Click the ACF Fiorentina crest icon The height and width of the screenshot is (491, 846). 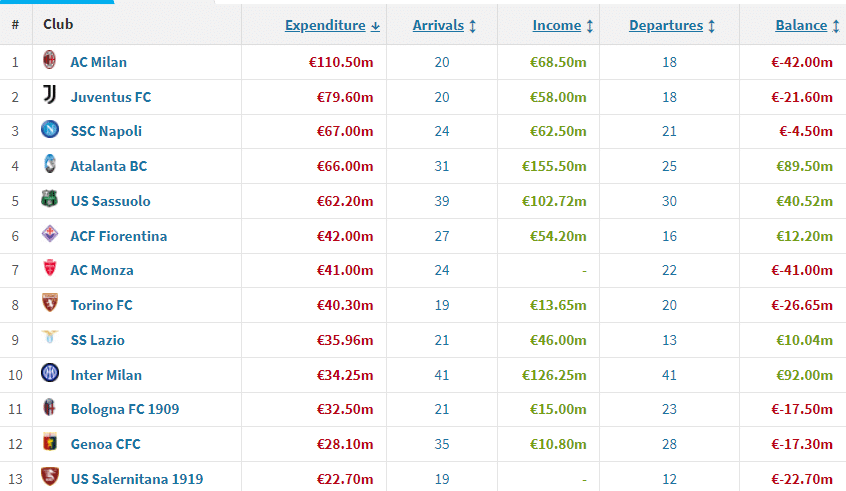tap(49, 235)
